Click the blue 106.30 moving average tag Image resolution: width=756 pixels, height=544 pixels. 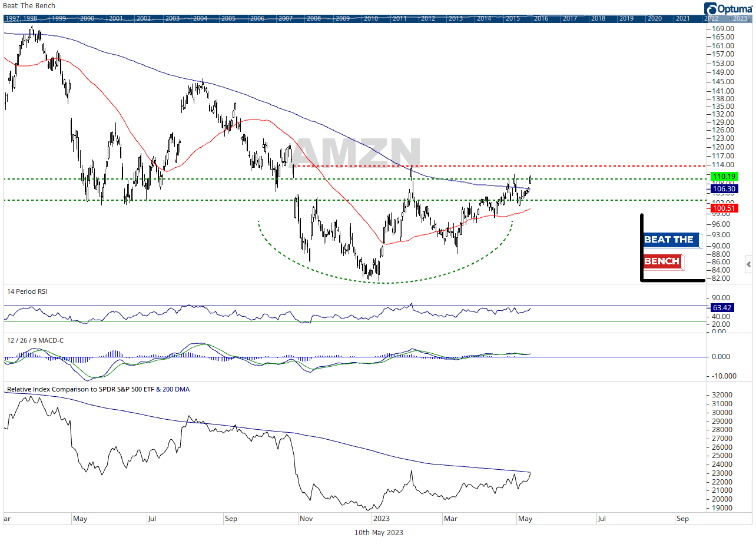click(725, 189)
